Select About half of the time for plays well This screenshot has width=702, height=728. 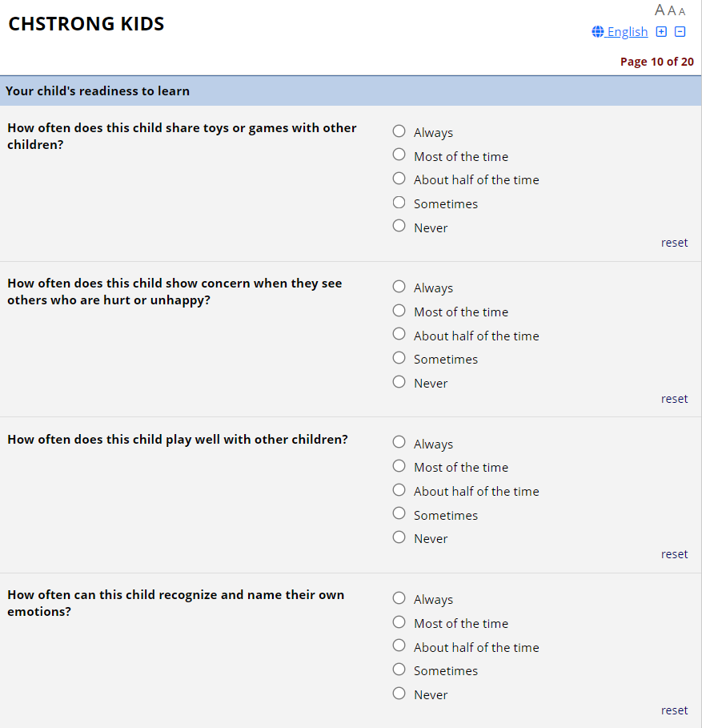pyautogui.click(x=399, y=490)
